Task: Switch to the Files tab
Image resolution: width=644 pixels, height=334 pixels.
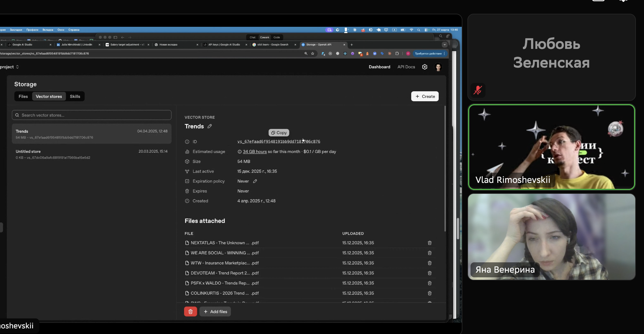Action: point(23,97)
